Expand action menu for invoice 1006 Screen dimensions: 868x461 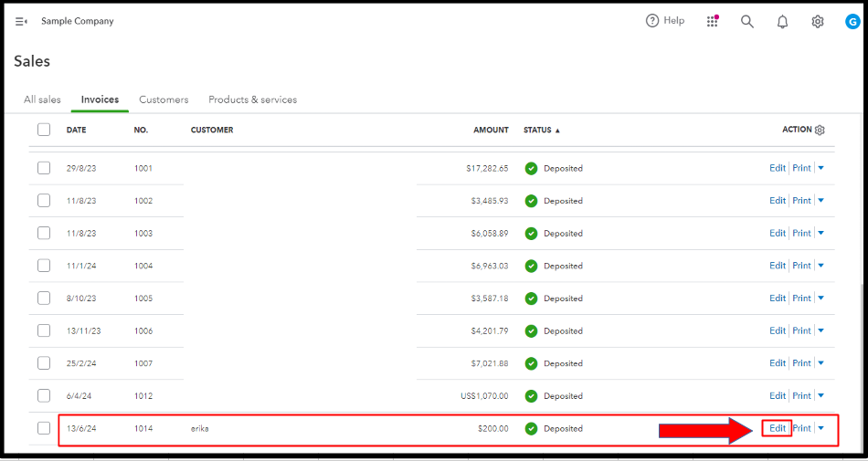click(820, 330)
